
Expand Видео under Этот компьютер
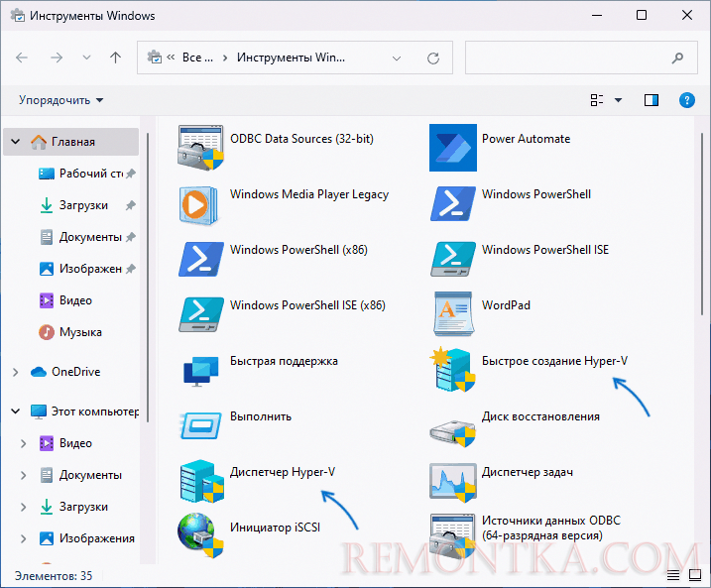23,443
